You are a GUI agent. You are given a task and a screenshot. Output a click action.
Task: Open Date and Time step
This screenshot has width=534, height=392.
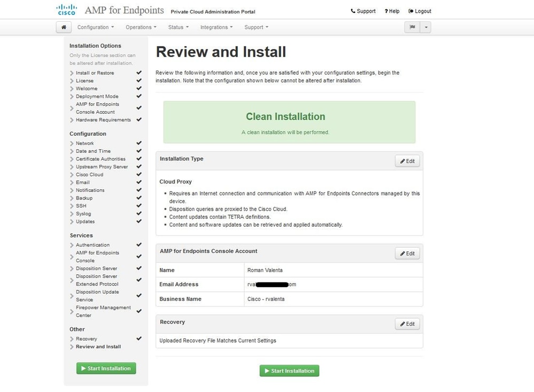(x=94, y=151)
